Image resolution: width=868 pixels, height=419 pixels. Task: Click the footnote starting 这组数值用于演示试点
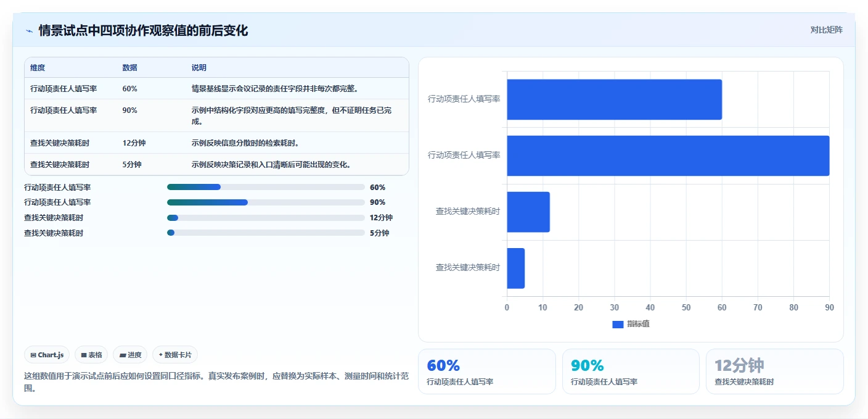[216, 382]
